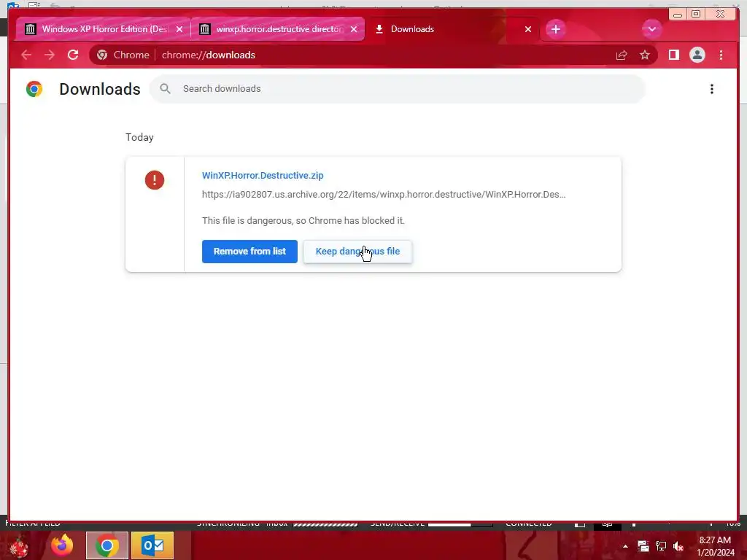The image size is (747, 560).
Task: Click the Remove from list button
Action: point(249,251)
